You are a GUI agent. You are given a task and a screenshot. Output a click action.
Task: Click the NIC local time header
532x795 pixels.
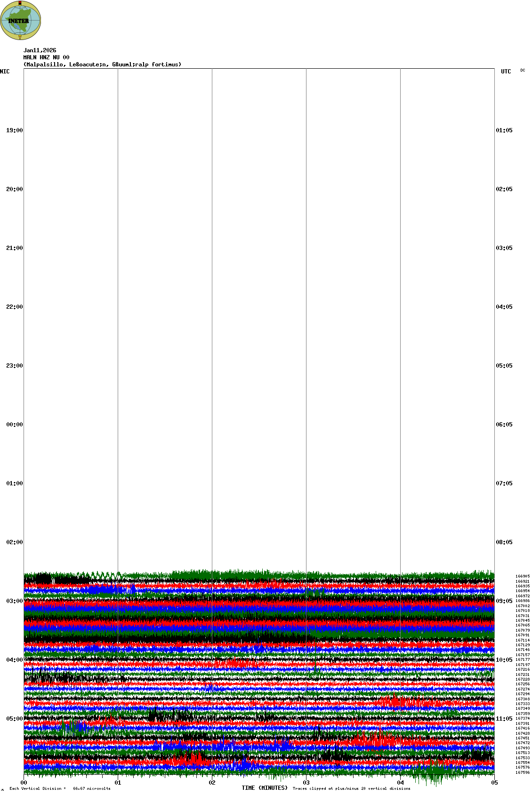5,72
